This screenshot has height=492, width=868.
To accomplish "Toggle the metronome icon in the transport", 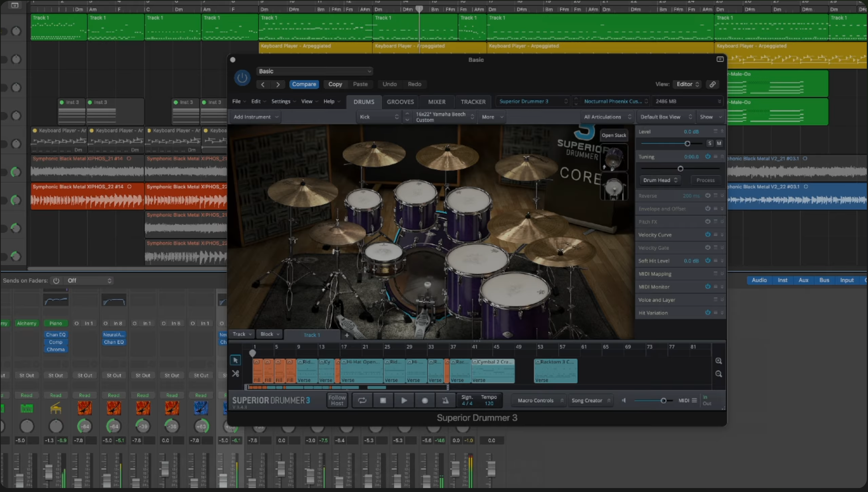I will click(x=445, y=400).
